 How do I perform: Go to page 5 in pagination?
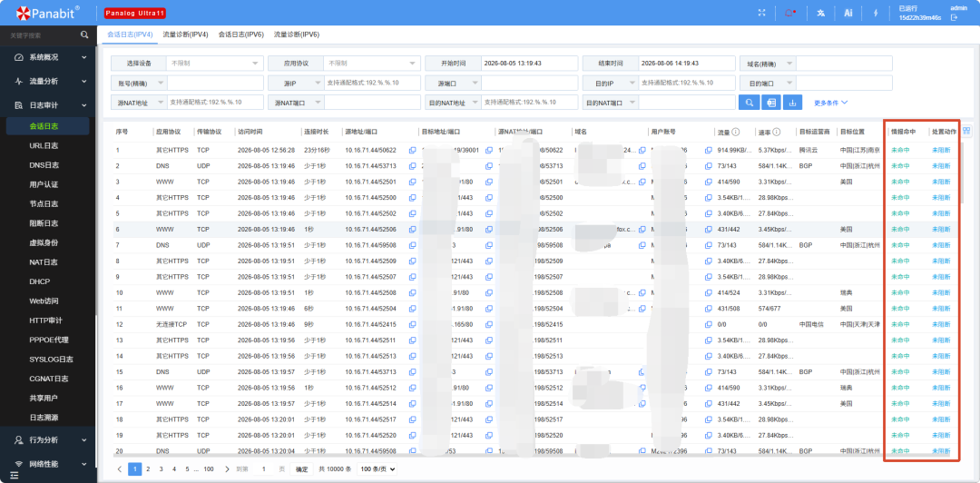pos(188,468)
